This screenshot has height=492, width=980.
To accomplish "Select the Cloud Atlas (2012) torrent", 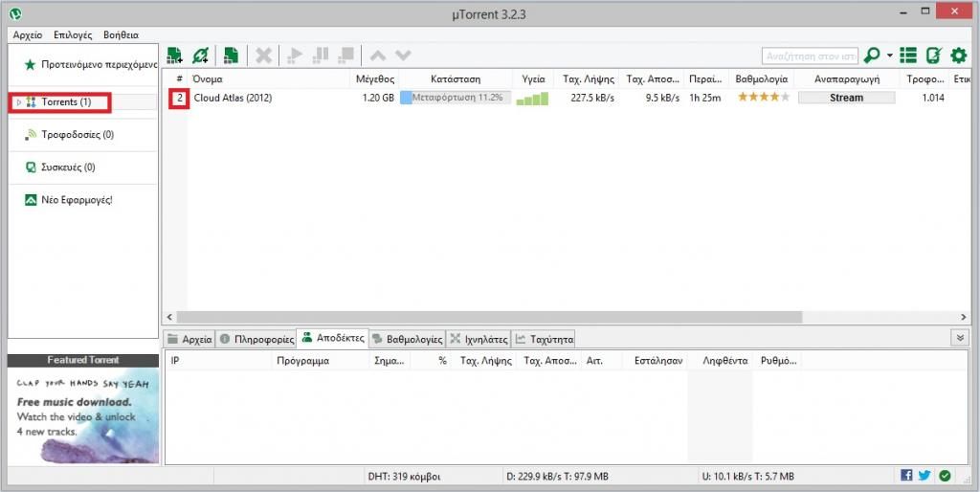I will click(233, 98).
